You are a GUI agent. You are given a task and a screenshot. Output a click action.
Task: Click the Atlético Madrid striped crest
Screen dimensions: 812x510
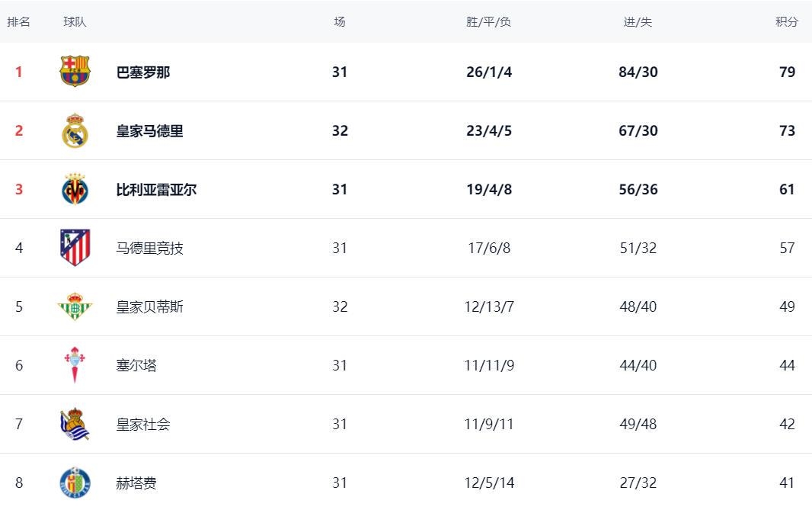[75, 248]
